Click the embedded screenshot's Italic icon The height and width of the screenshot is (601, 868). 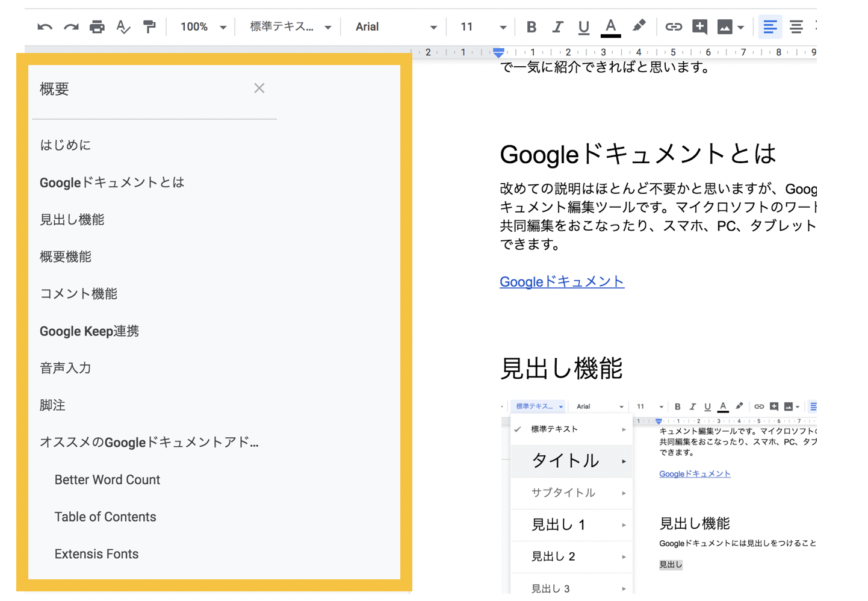click(x=693, y=406)
